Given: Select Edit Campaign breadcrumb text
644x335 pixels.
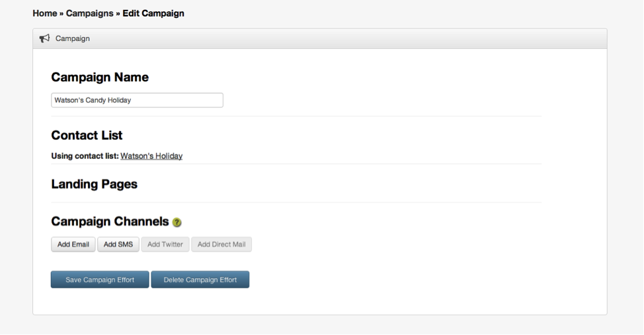Looking at the screenshot, I should coord(153,13).
